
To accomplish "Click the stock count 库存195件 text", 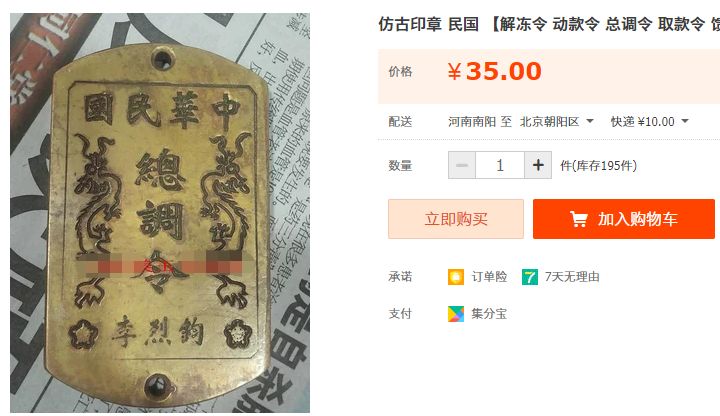I will (598, 165).
